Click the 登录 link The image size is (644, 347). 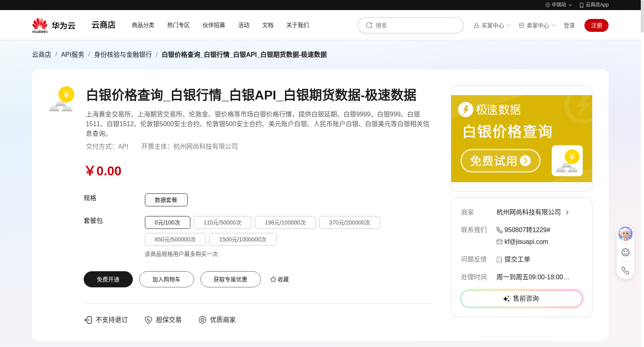569,25
